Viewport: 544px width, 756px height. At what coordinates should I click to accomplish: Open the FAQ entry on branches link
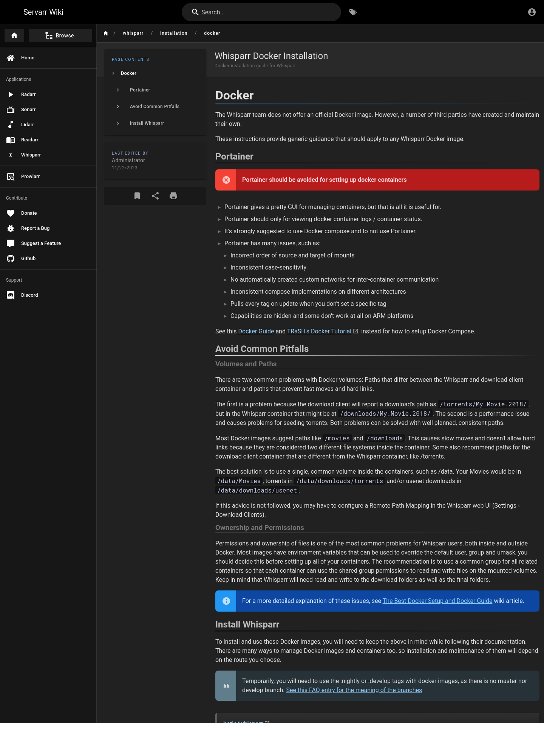(354, 690)
